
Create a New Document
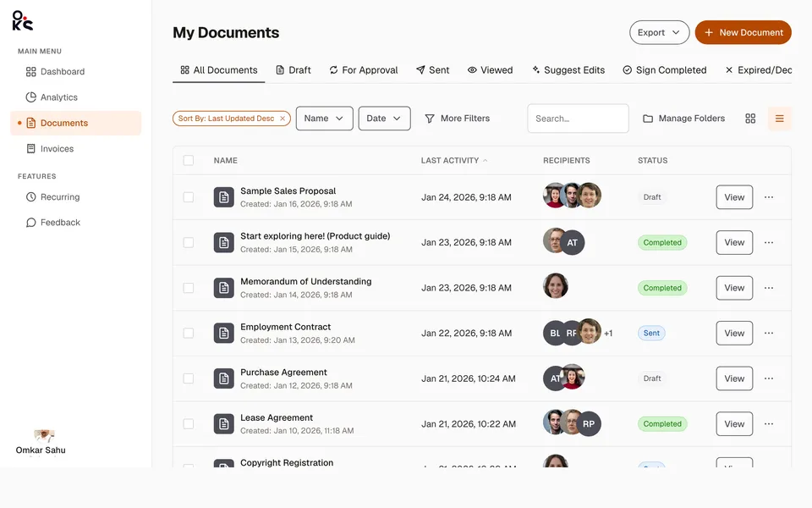coord(743,32)
